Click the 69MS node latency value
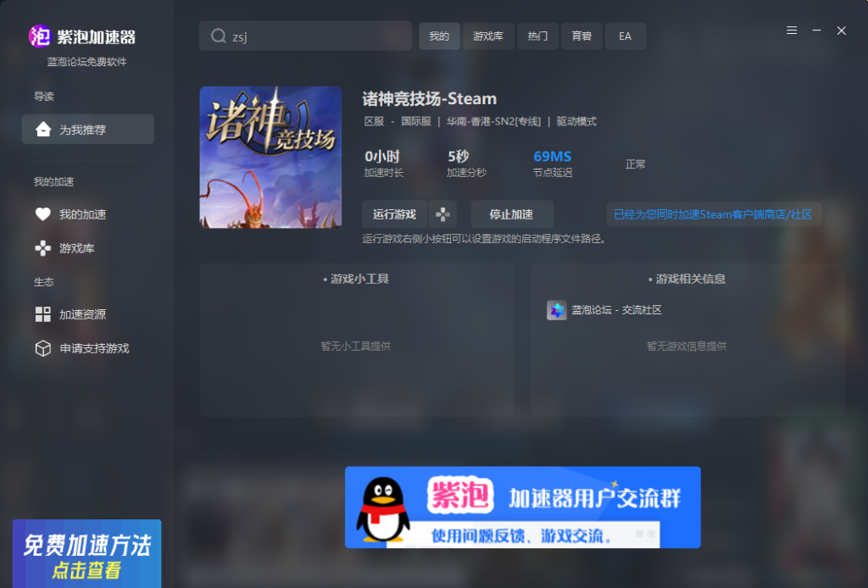This screenshot has width=868, height=588. click(553, 157)
